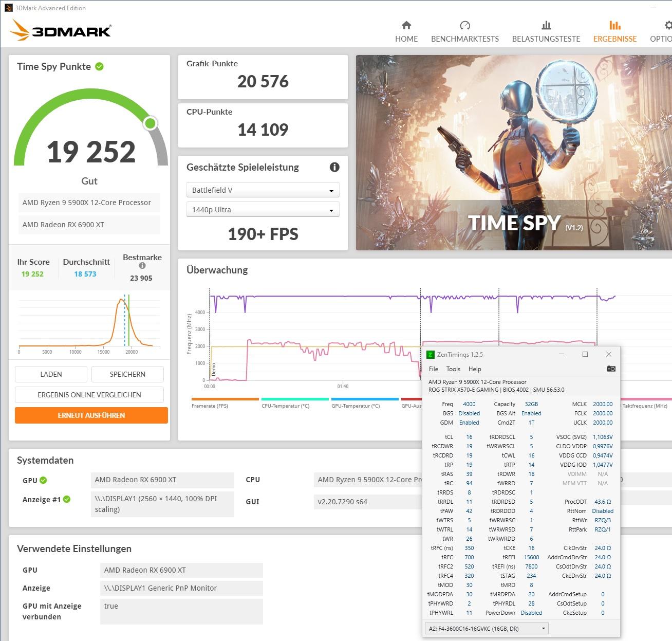Click the ZenTimings app icon in title bar
This screenshot has width=672, height=641.
coord(431,354)
